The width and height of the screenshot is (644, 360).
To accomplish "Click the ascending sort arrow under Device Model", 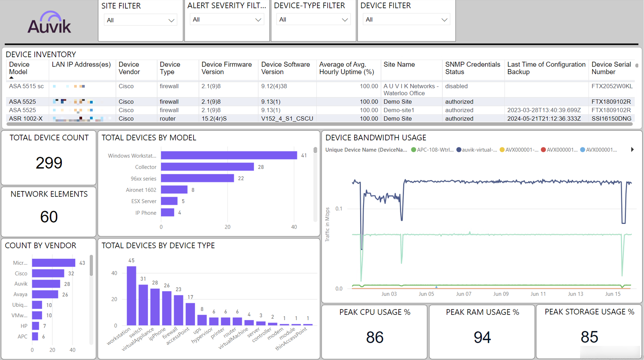I will pyautogui.click(x=11, y=78).
